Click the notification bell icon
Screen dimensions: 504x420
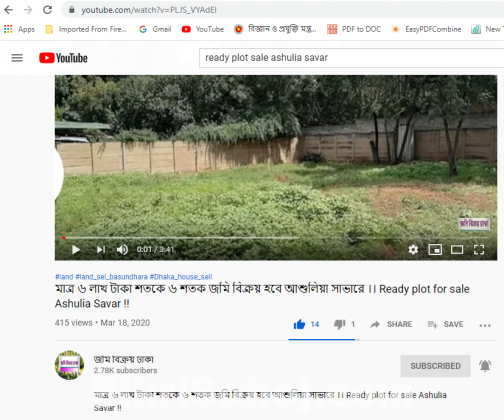[x=485, y=366]
